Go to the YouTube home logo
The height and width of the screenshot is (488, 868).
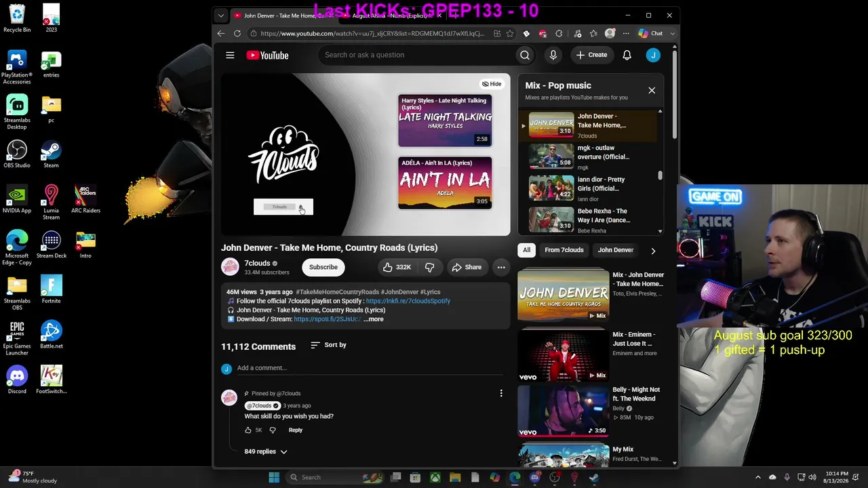tap(267, 55)
